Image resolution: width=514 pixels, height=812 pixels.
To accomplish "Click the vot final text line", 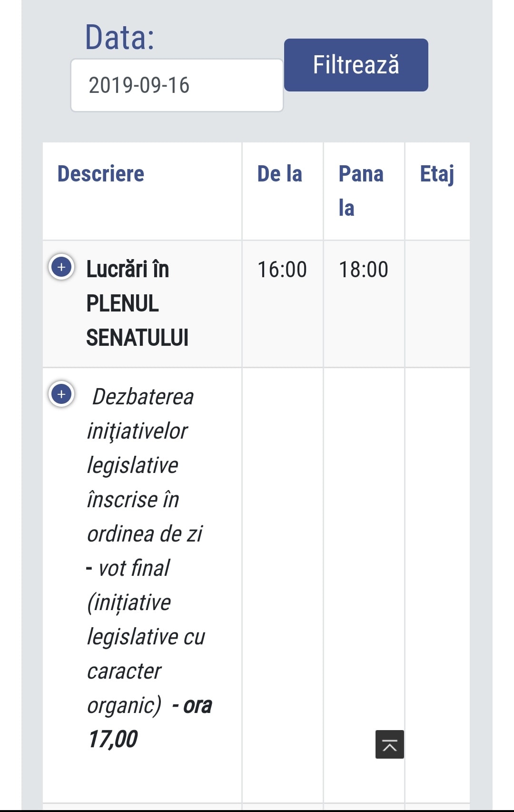I will [x=128, y=568].
